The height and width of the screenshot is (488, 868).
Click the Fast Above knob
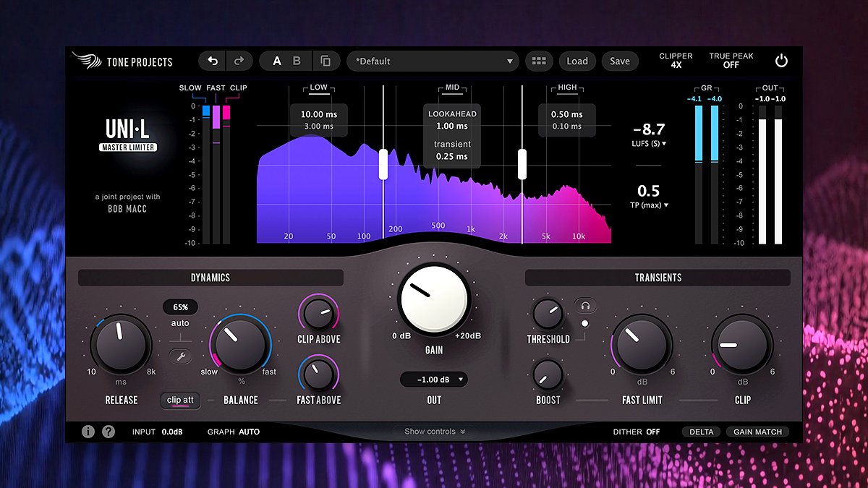318,374
